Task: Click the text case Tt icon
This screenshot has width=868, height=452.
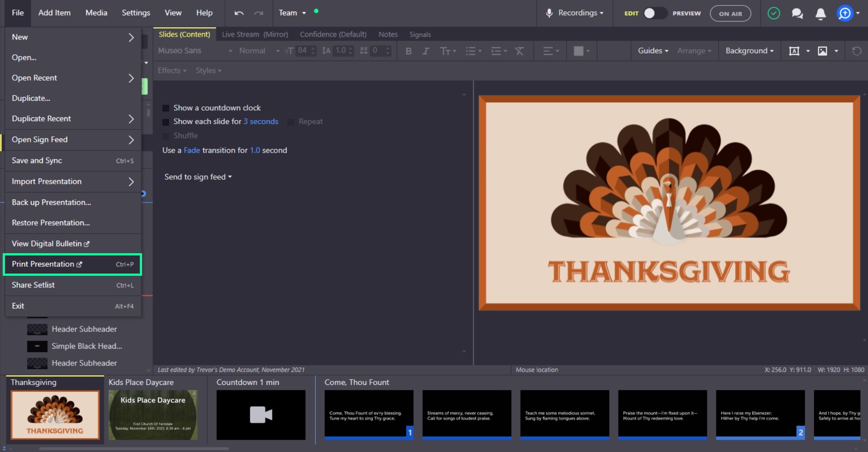Action: click(445, 51)
